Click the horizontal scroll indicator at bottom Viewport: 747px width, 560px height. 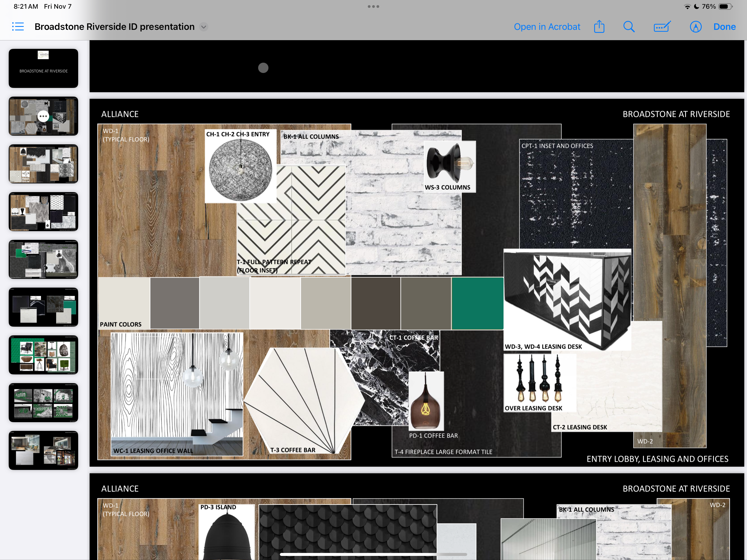pyautogui.click(x=373, y=554)
